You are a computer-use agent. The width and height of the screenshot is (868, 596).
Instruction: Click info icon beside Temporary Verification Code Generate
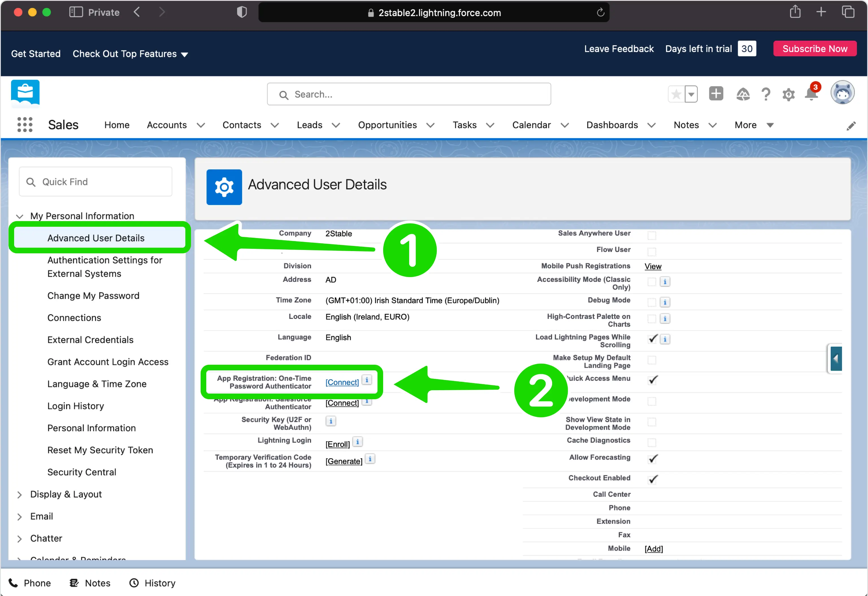[370, 459]
